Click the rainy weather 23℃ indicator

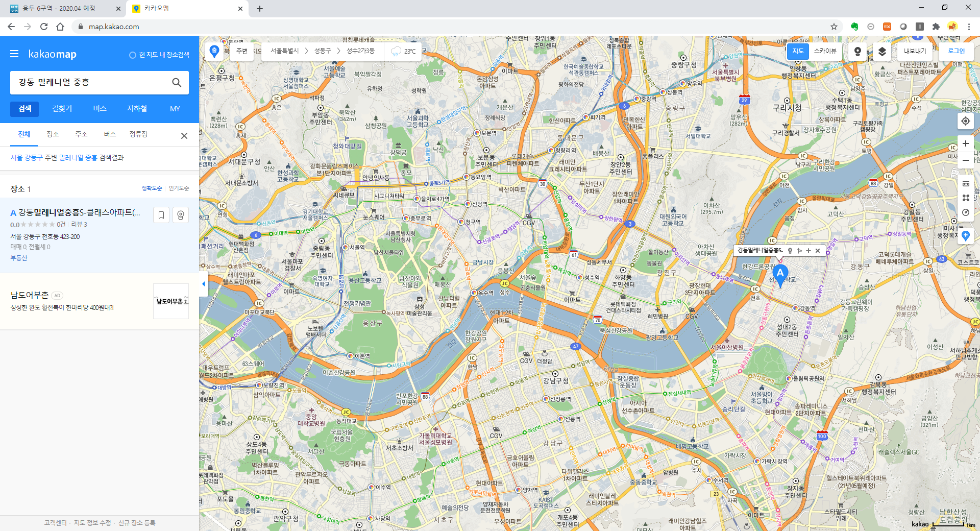403,51
